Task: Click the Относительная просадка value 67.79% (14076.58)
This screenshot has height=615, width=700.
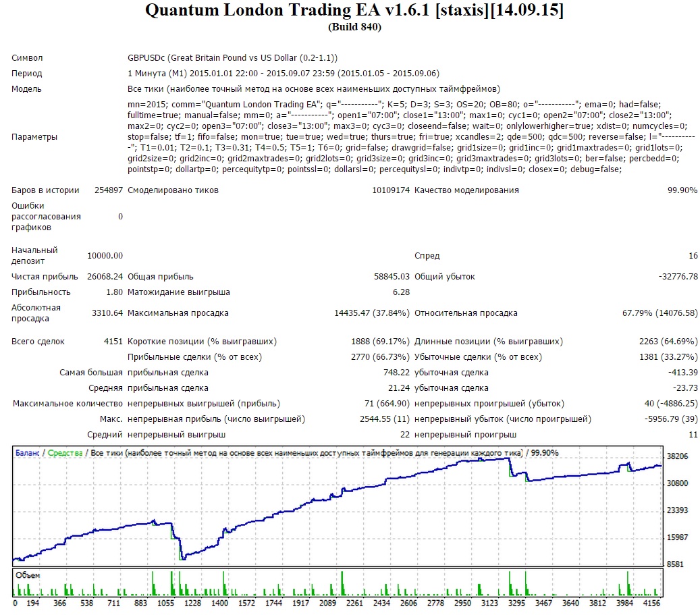Action: [659, 313]
